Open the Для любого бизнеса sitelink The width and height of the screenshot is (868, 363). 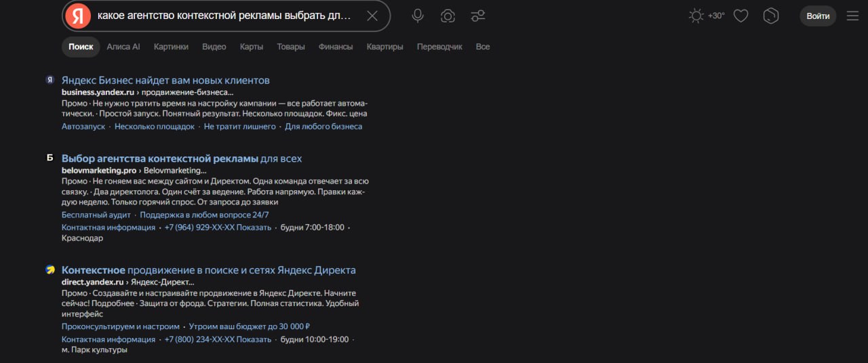pyautogui.click(x=323, y=127)
